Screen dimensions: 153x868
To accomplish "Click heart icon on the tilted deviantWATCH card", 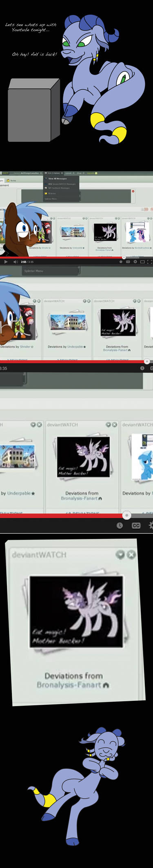I will tap(120, 554).
